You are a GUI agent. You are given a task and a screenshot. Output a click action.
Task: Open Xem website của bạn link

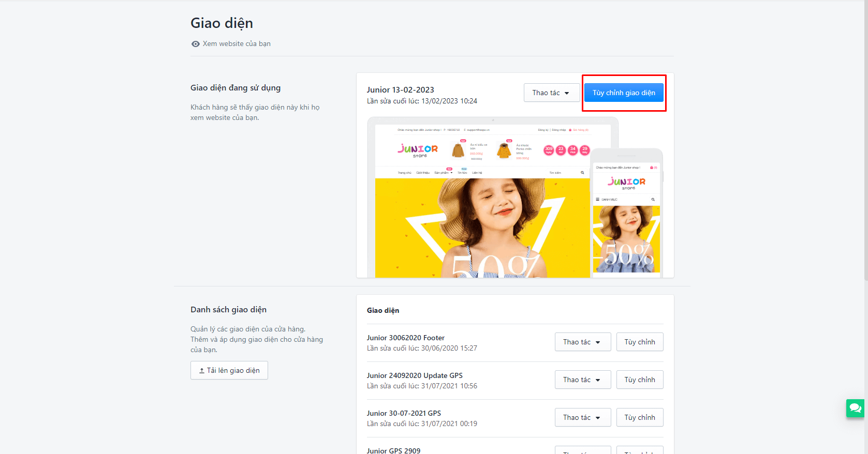[237, 44]
